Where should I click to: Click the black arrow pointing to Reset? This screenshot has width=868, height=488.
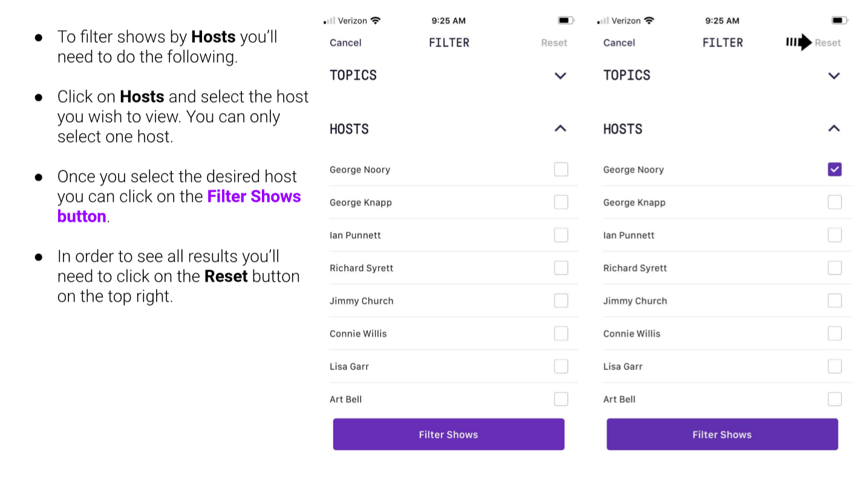tap(798, 42)
